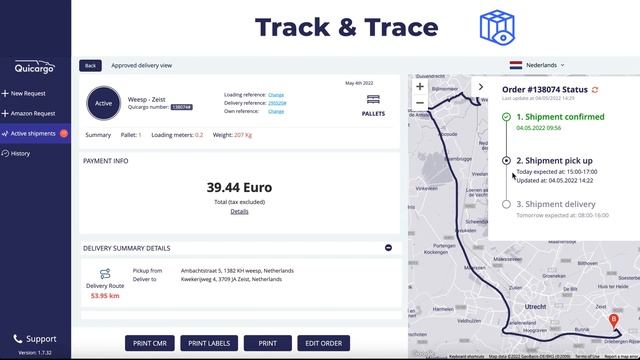Click the PRINT CMR button
The height and width of the screenshot is (360, 640).
[150, 343]
